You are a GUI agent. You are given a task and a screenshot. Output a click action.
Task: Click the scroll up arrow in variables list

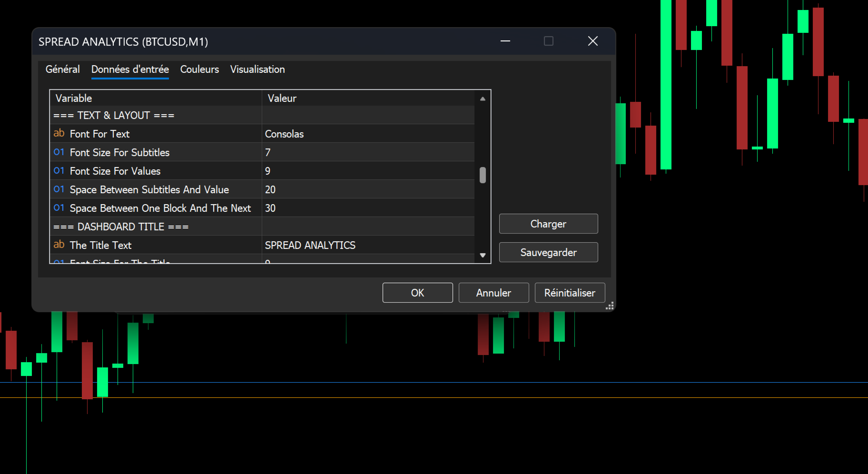(483, 99)
